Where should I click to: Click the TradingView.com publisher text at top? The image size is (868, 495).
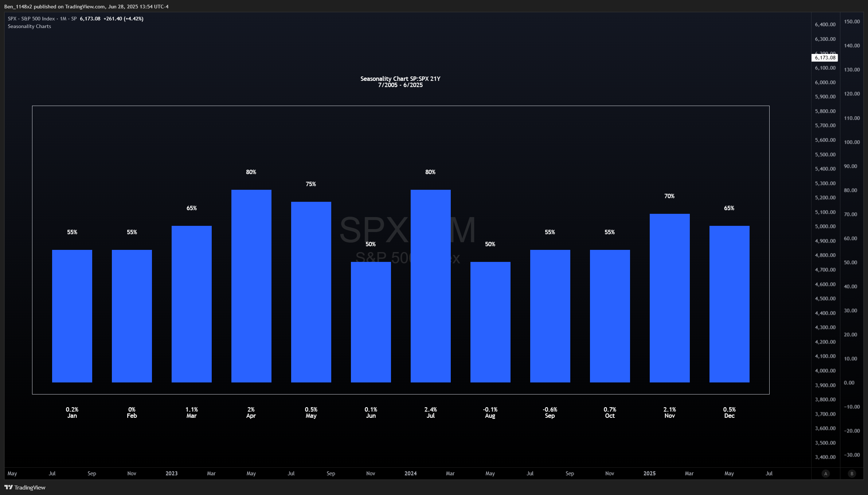coord(85,7)
